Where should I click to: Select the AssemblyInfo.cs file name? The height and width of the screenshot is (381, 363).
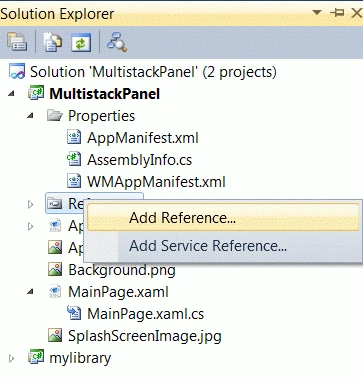pos(140,160)
